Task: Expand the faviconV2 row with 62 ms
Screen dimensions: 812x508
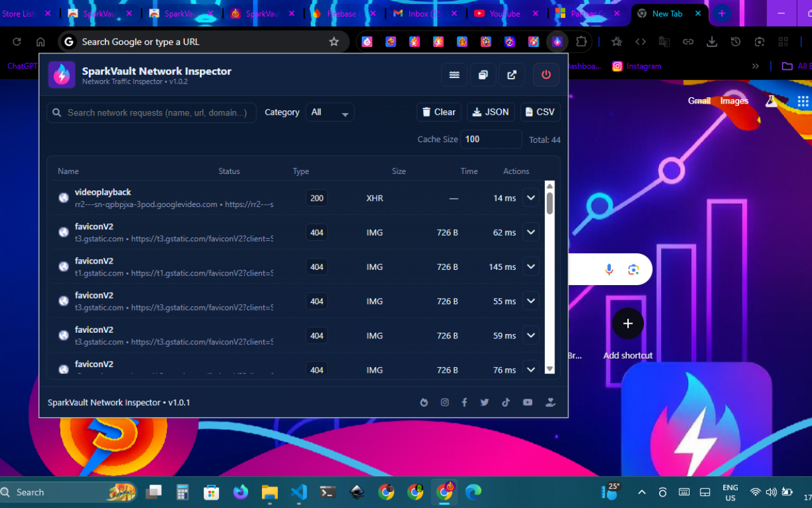Action: tap(531, 232)
